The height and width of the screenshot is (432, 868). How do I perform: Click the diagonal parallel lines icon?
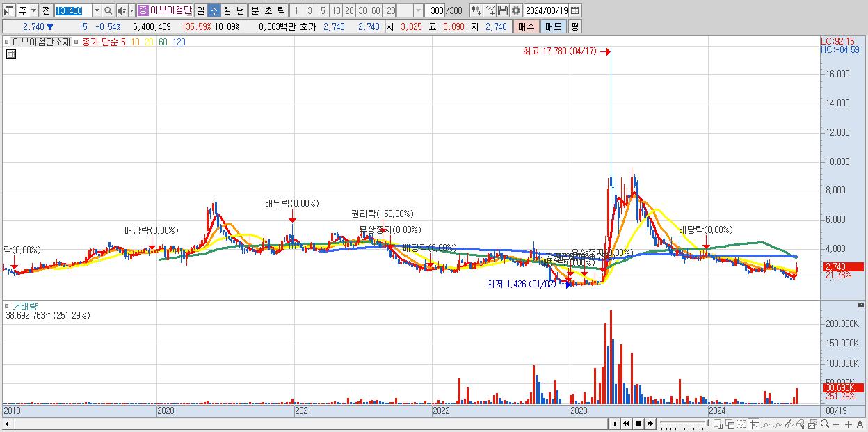[x=789, y=424]
